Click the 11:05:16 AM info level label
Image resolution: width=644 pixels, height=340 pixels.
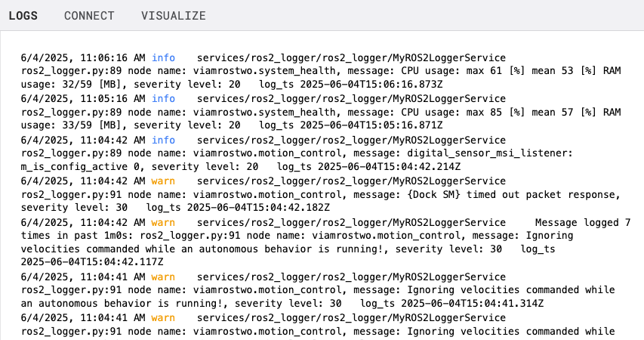click(164, 99)
